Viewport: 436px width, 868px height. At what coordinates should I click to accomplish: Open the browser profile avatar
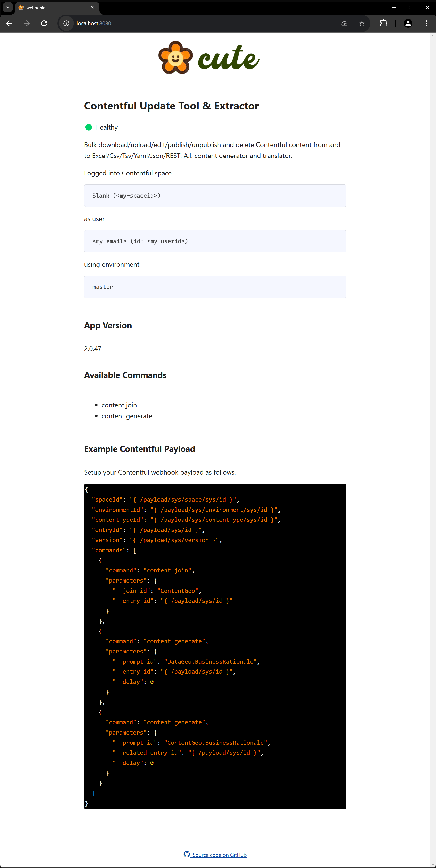[x=408, y=23]
